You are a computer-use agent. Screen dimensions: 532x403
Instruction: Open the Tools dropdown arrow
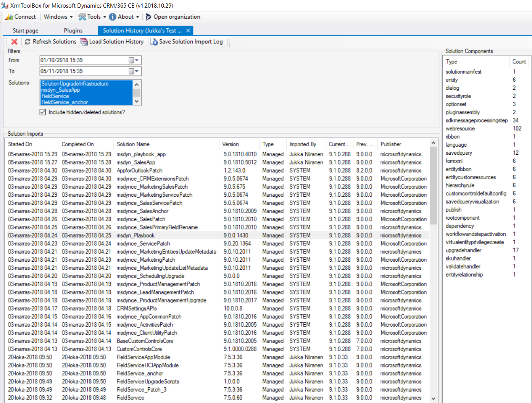(x=105, y=17)
